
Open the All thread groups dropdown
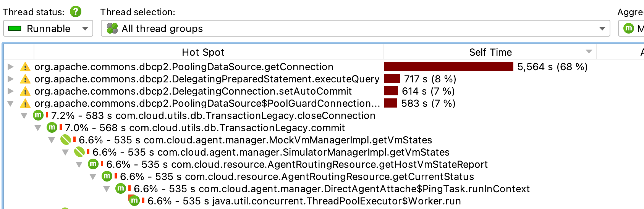[355, 29]
